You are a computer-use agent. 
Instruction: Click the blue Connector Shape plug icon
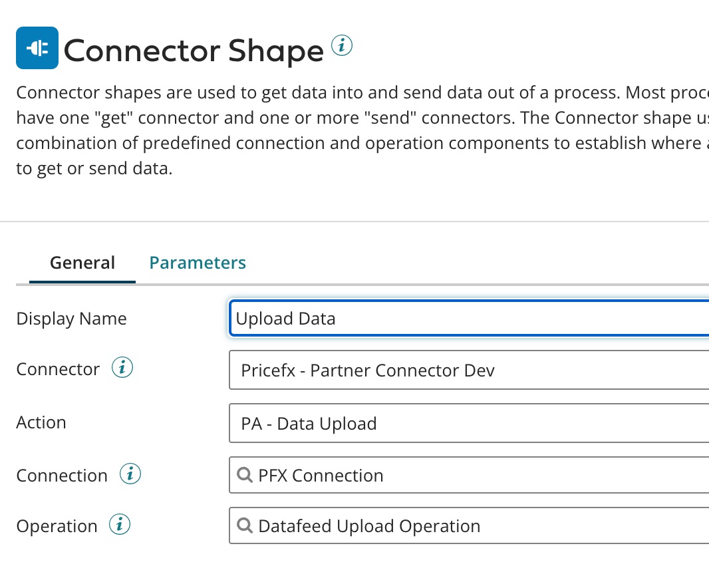(x=37, y=48)
